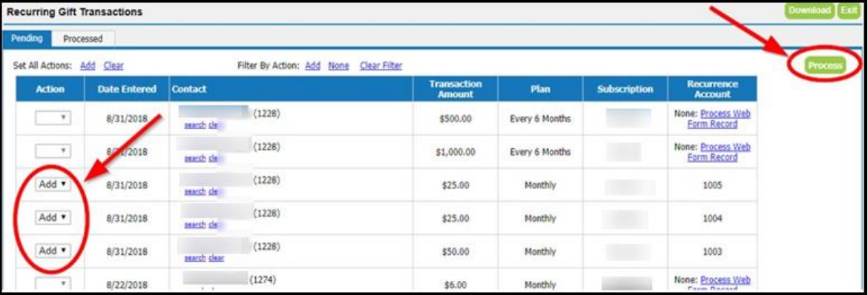Click contact clear link in $50.00 row
868x295 pixels.
217,258
